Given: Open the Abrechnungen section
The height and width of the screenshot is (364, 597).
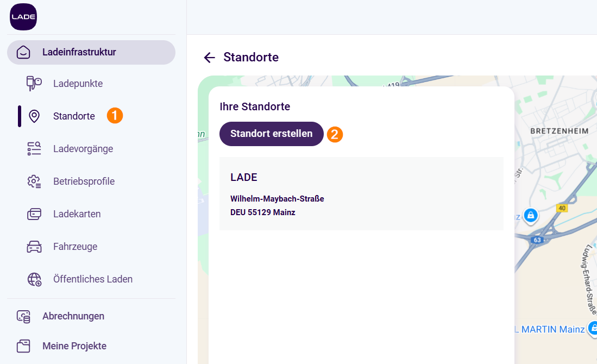Looking at the screenshot, I should 73,316.
